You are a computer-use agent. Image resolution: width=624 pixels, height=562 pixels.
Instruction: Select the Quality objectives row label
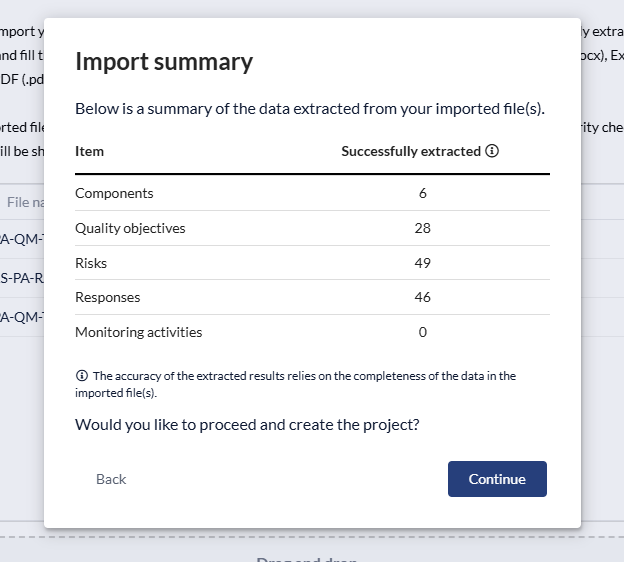130,228
